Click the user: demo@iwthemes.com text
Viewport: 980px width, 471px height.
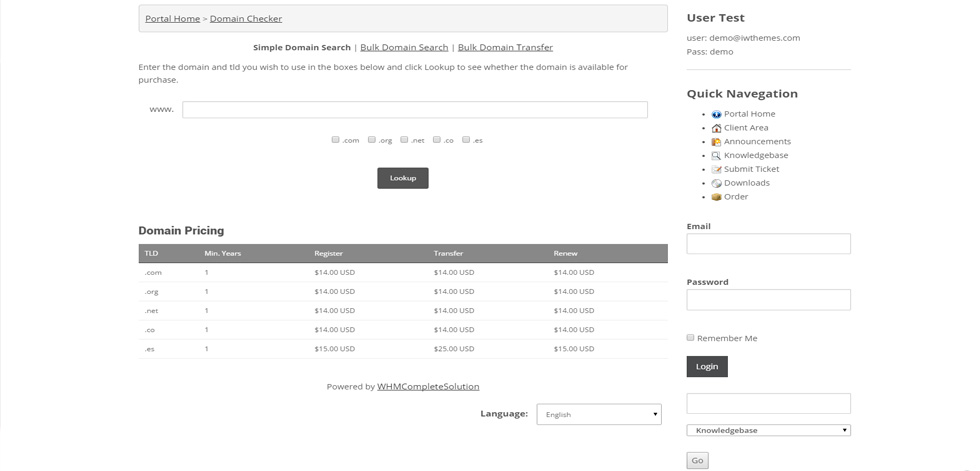(743, 38)
